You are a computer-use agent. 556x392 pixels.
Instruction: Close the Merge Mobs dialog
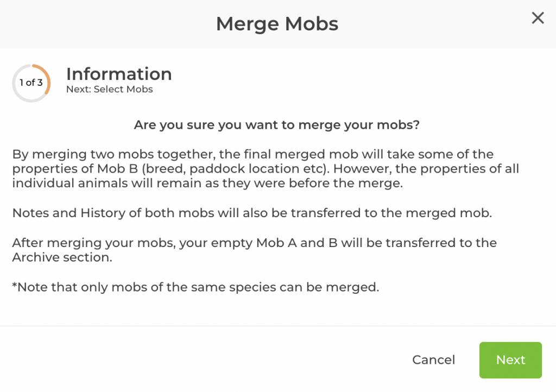pyautogui.click(x=538, y=18)
